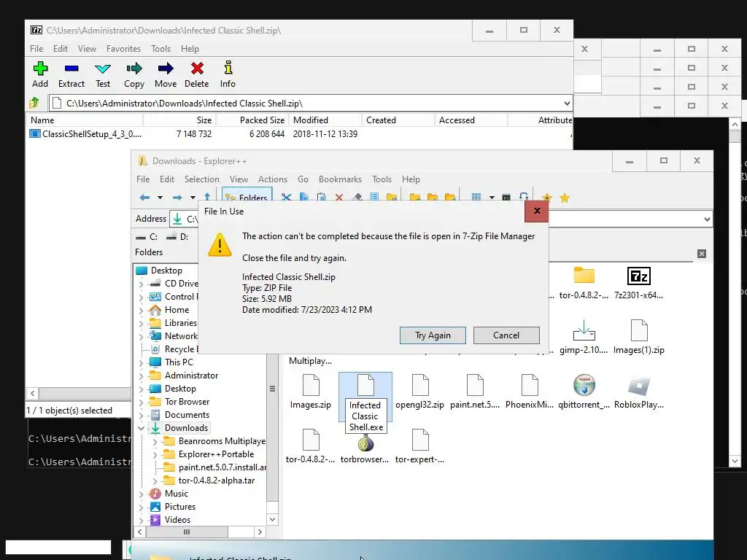Open the 7-Zip Tools menu
Screen dimensions: 747x560
coord(160,49)
